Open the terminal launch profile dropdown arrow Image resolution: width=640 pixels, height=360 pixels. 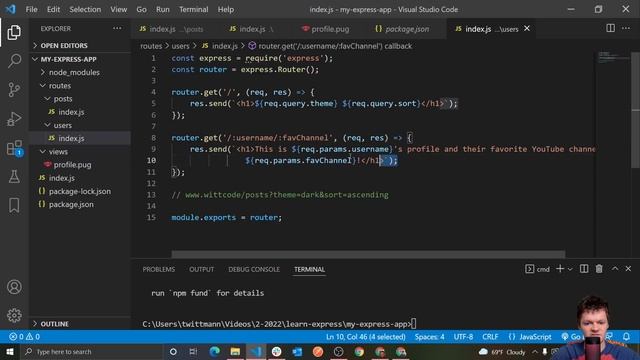pos(570,269)
